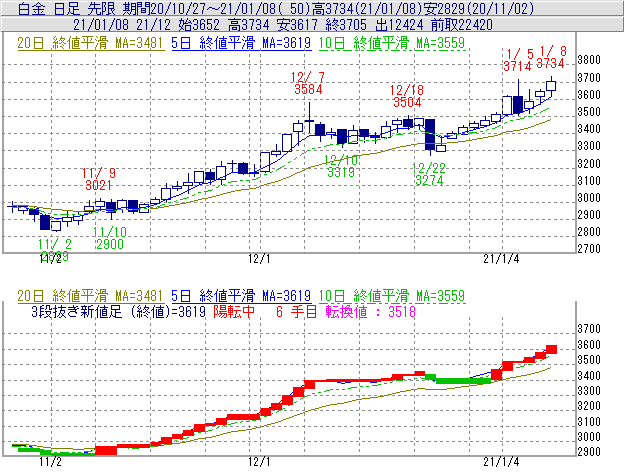Click the 11/10 2900 low price label
The width and height of the screenshot is (624, 473).
click(110, 238)
